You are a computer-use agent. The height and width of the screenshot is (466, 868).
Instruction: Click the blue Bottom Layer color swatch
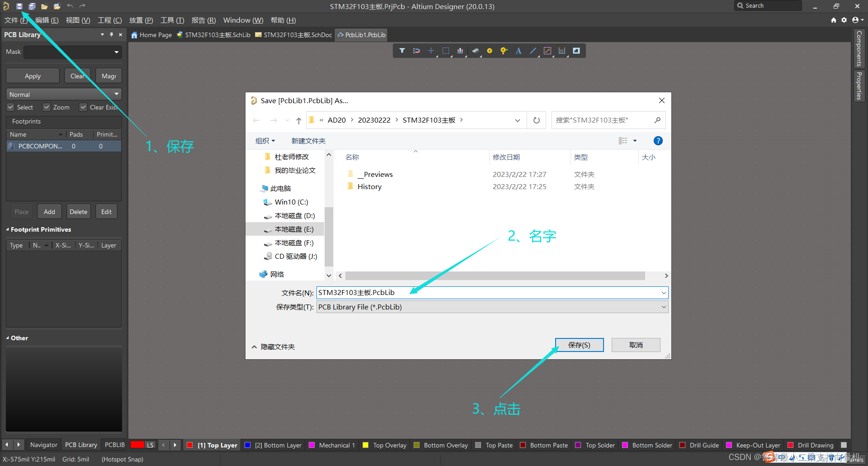(247, 445)
